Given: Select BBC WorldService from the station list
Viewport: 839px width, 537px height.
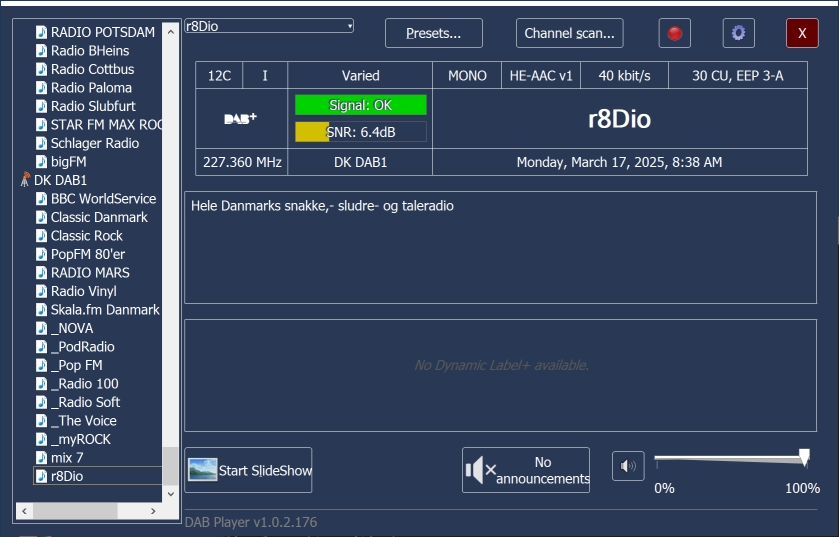Looking at the screenshot, I should [103, 198].
